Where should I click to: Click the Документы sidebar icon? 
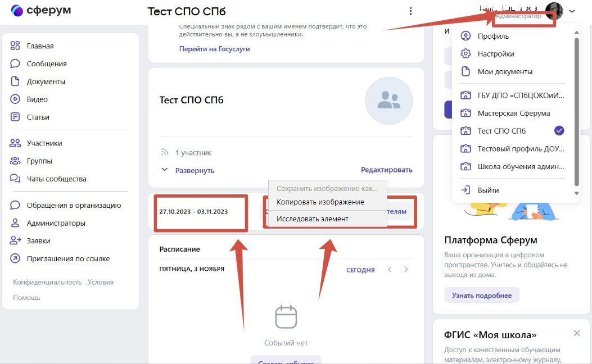tap(15, 81)
